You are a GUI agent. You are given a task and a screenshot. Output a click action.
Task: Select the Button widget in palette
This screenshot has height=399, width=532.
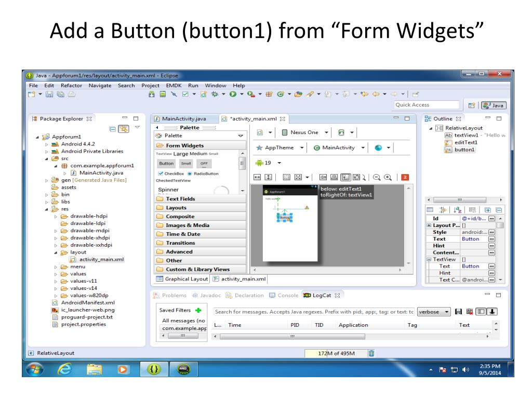tap(166, 164)
